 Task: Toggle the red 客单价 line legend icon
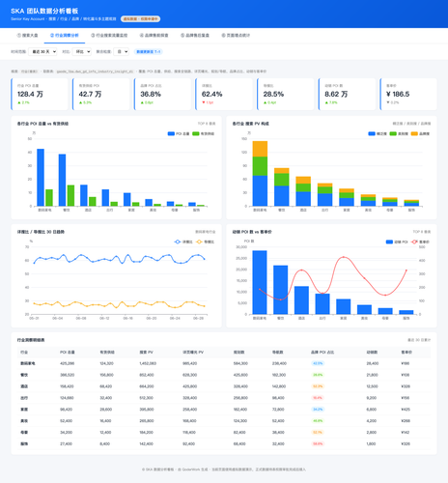(x=414, y=241)
